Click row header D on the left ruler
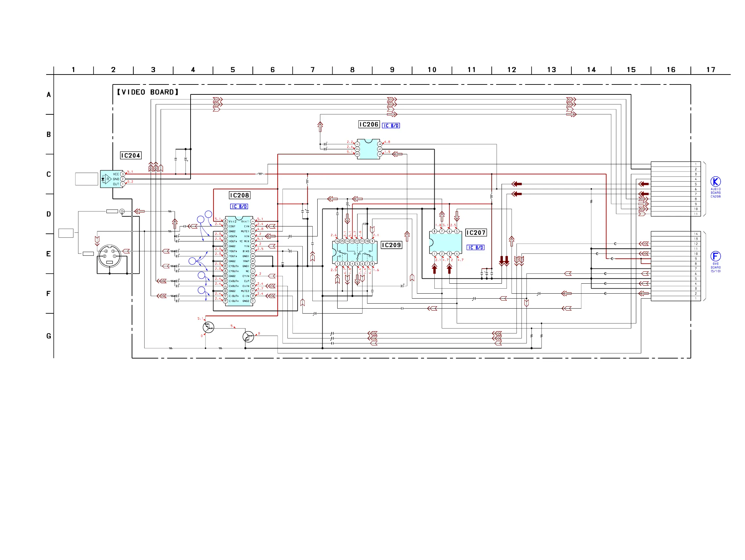745x560 pixels. [49, 214]
